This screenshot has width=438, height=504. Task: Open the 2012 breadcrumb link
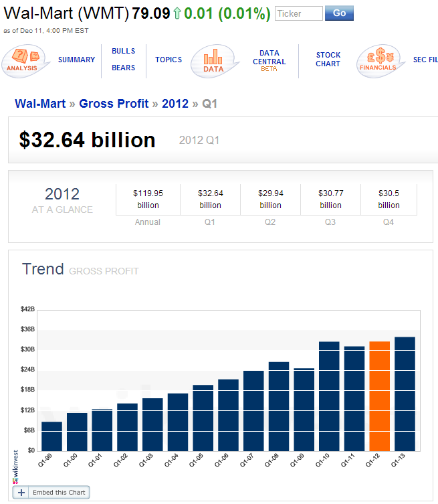click(x=175, y=104)
